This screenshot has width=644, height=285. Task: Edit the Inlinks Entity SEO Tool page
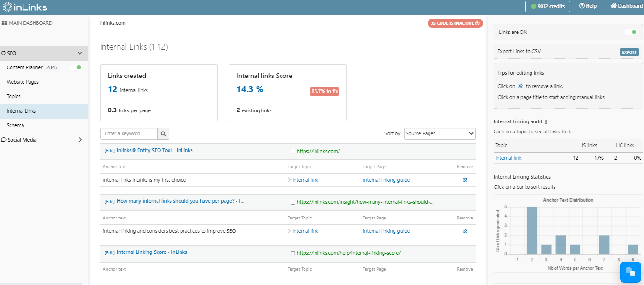point(110,151)
